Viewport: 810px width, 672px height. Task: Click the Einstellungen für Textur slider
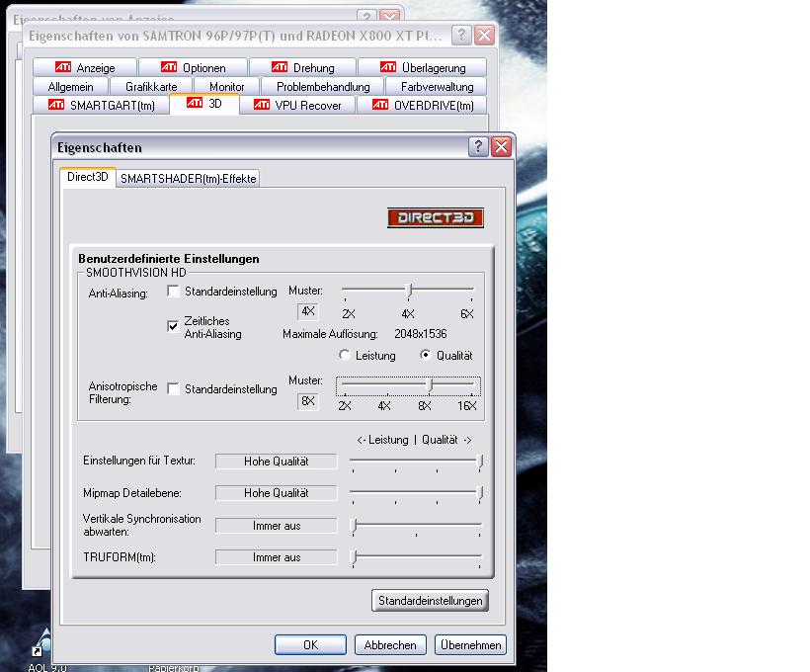coord(417,462)
